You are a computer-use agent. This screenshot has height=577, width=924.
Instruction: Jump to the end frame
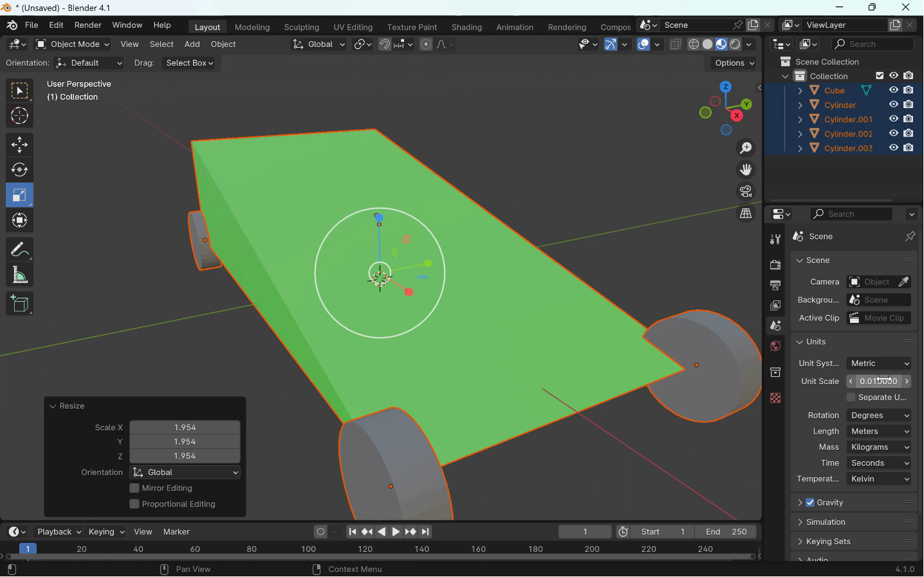pos(426,533)
